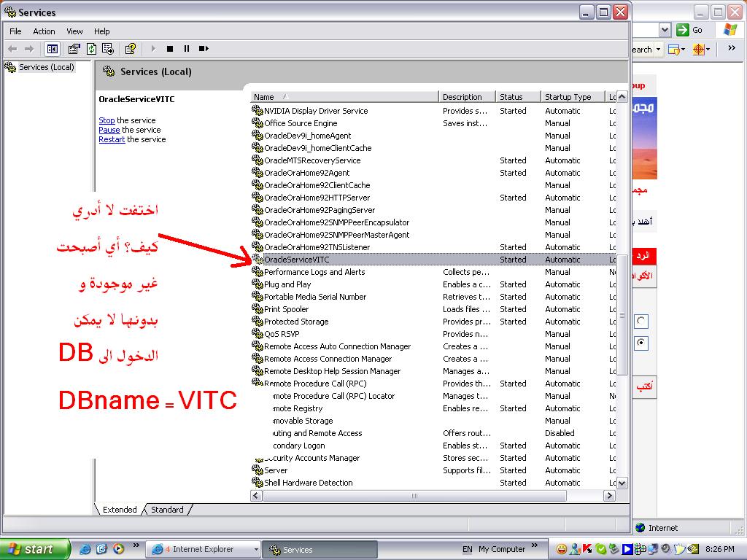Viewport: 747px width, 560px height.
Task: Open the Action menu
Action: point(44,31)
